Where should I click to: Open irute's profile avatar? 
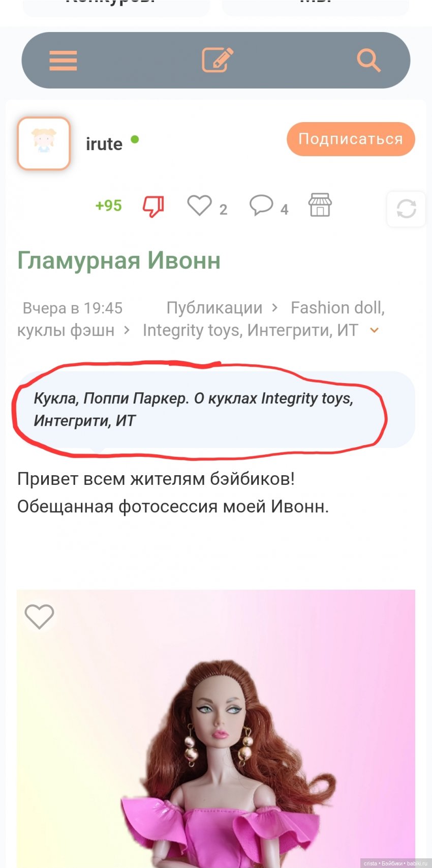click(44, 143)
